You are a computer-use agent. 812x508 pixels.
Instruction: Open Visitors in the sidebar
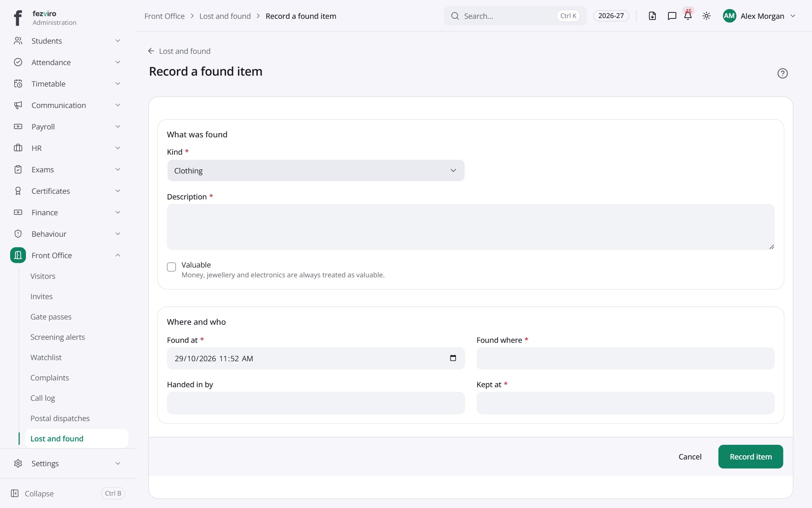(43, 276)
